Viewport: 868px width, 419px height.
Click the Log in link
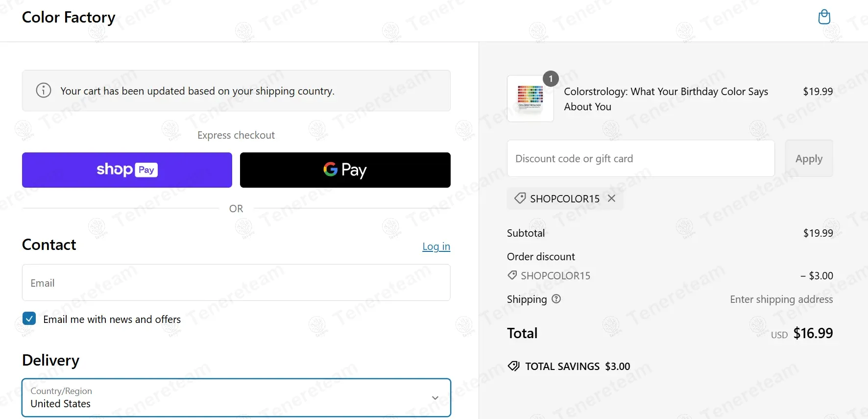point(436,246)
